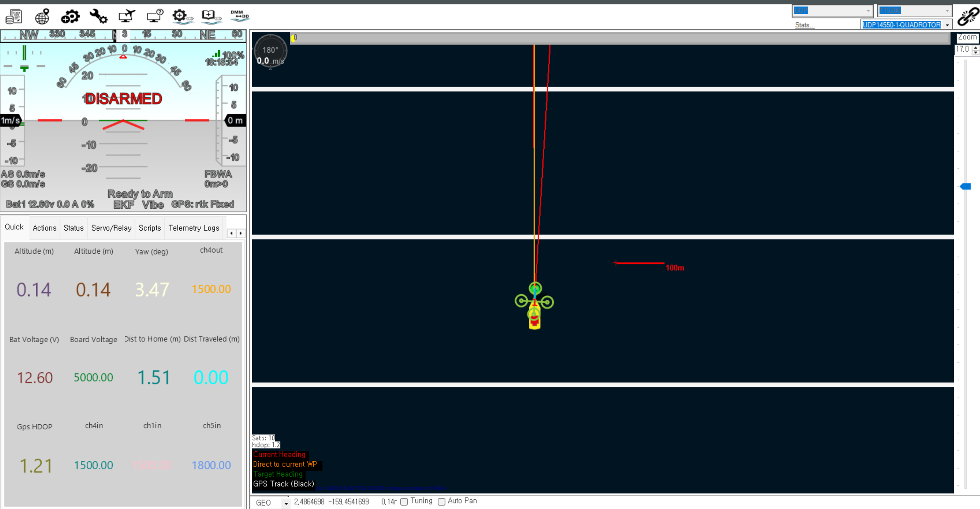This screenshot has height=509, width=980.
Task: Enable the Tuning checkbox
Action: [x=404, y=502]
